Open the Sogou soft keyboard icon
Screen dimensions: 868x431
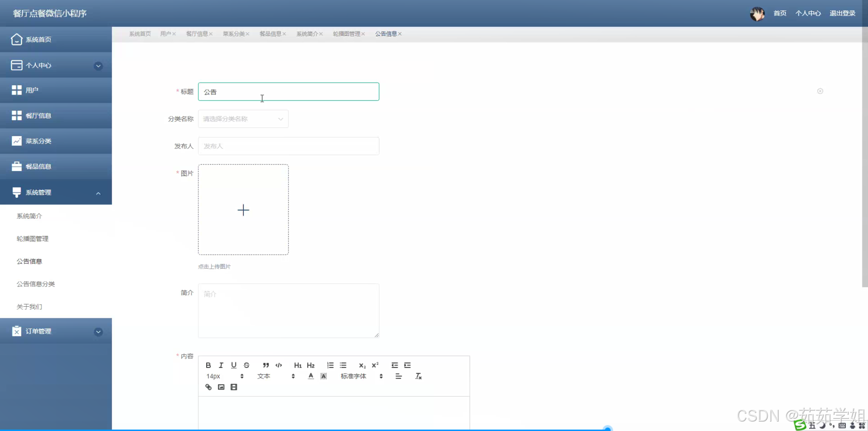coord(842,425)
